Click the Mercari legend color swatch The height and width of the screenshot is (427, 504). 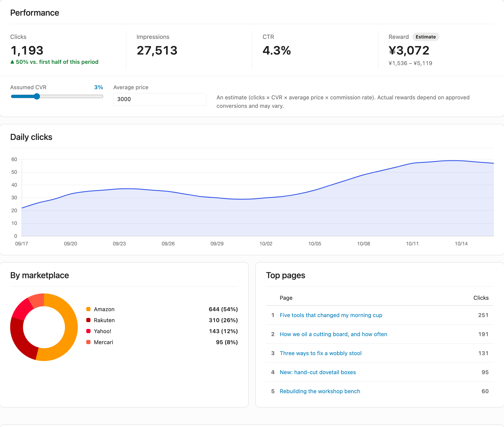(x=88, y=342)
